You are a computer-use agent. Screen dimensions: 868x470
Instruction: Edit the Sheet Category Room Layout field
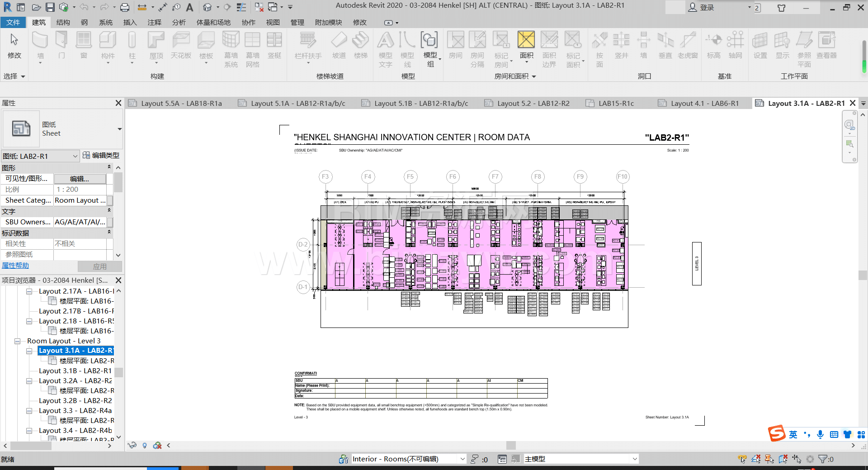(80, 200)
